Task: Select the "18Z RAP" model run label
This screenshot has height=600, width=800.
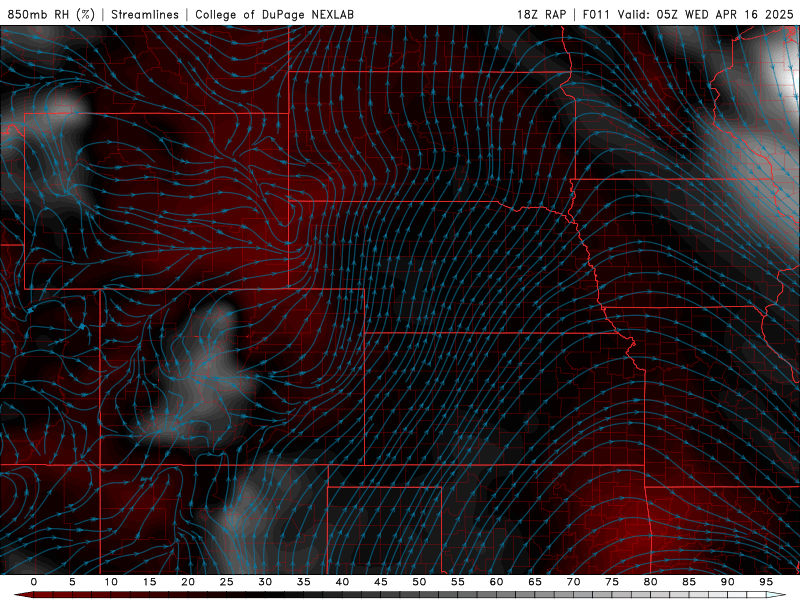Action: [541, 14]
